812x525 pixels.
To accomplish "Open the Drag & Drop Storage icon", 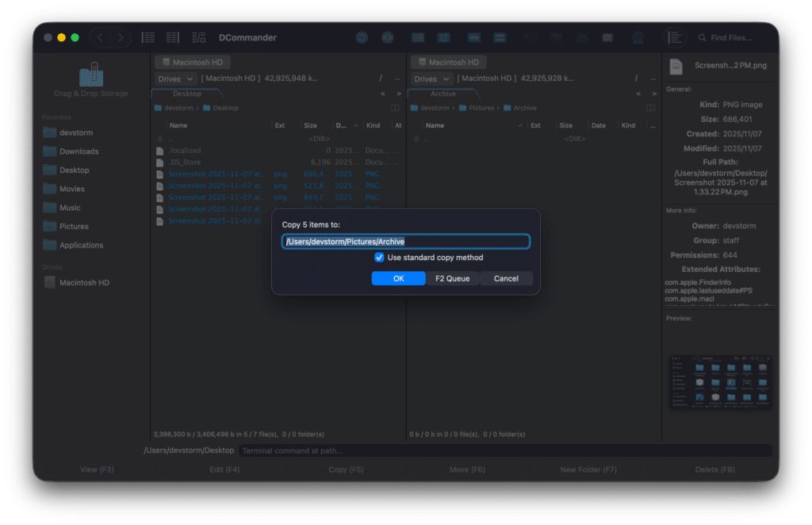I will 91,77.
